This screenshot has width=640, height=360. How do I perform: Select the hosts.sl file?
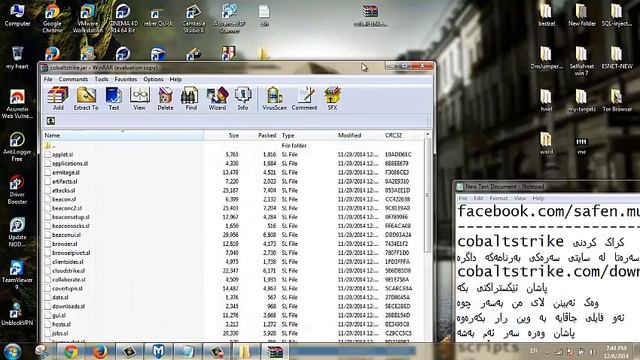pyautogui.click(x=233, y=324)
